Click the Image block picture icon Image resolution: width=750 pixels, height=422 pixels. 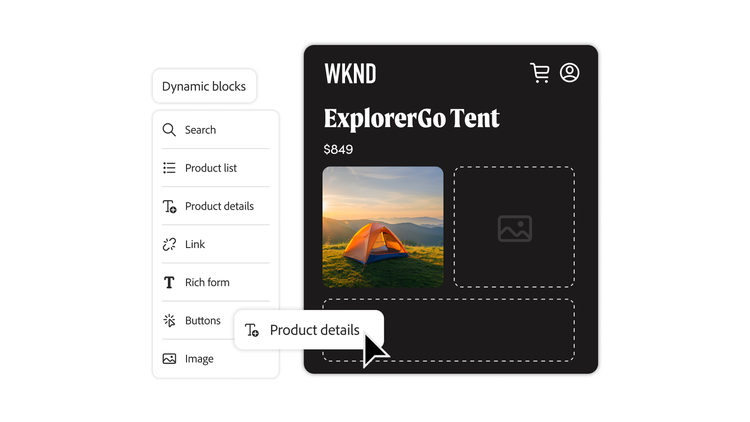(x=169, y=359)
